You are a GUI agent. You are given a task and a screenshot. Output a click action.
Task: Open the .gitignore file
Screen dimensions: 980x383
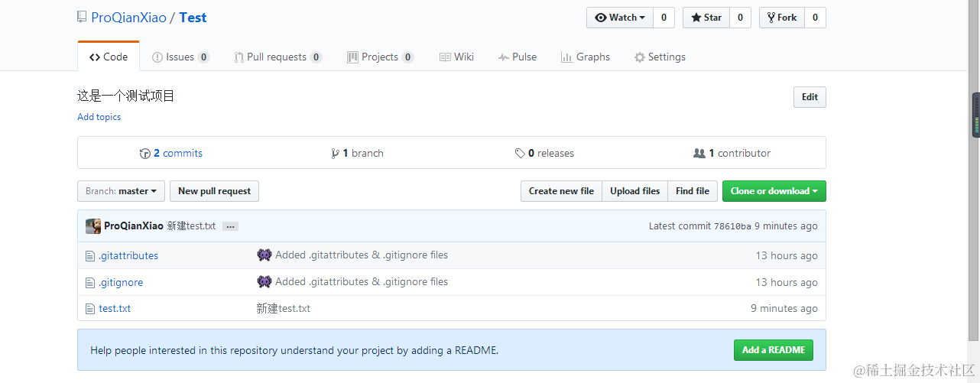coord(121,283)
